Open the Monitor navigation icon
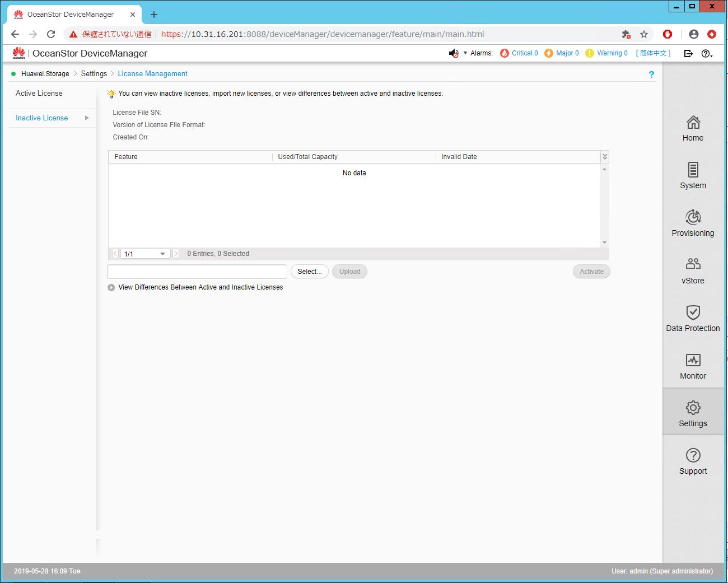Screen dimensions: 728x583 coord(693,360)
